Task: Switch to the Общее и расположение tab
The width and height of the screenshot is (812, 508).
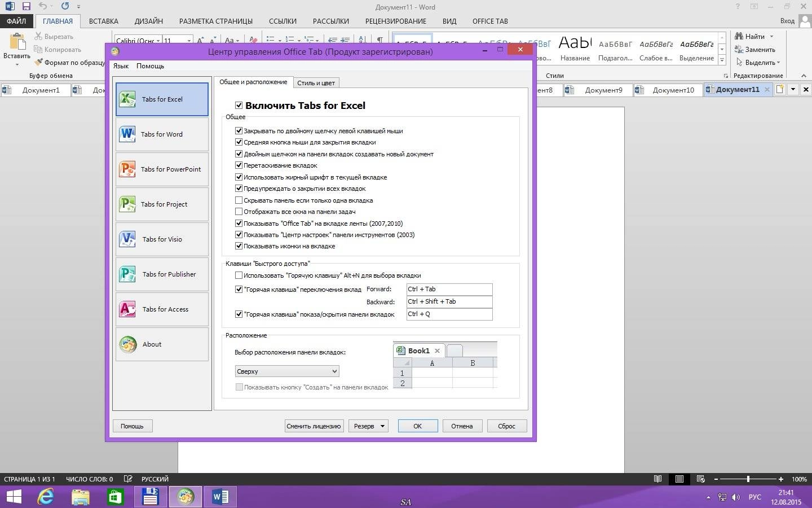Action: point(253,82)
